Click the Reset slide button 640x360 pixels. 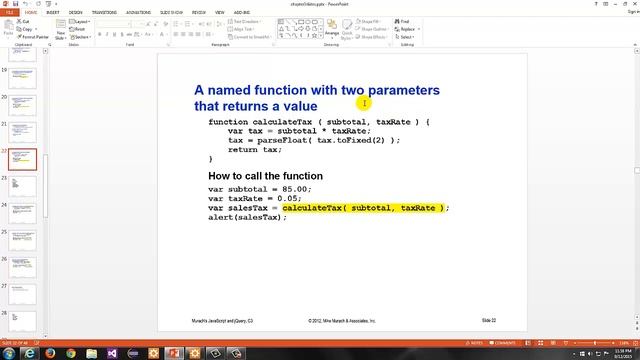click(x=77, y=29)
